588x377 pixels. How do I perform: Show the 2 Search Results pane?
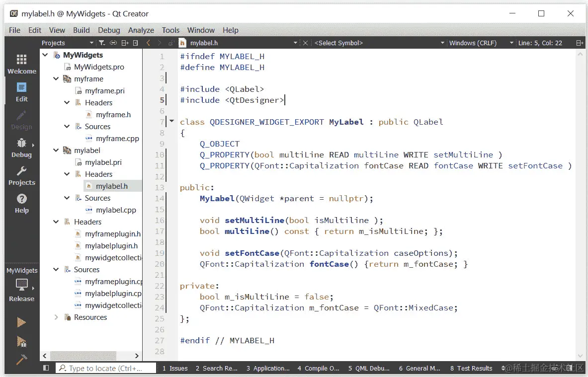(x=216, y=369)
